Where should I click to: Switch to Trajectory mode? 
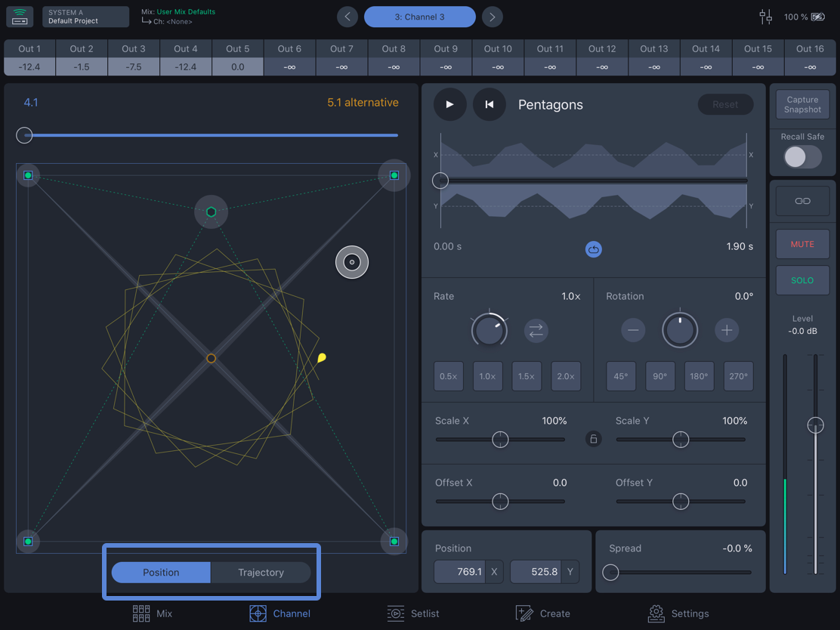[261, 572]
